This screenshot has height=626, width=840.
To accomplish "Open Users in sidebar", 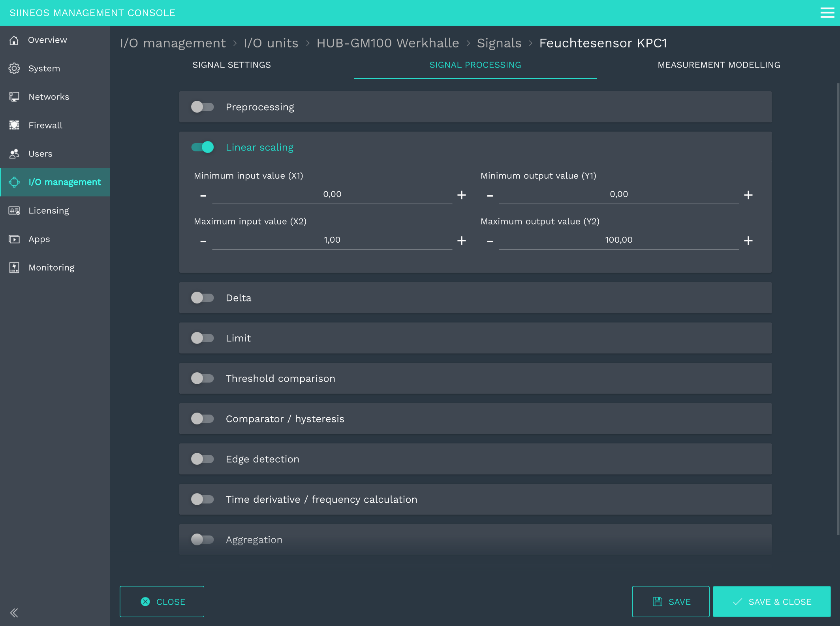I will point(55,154).
